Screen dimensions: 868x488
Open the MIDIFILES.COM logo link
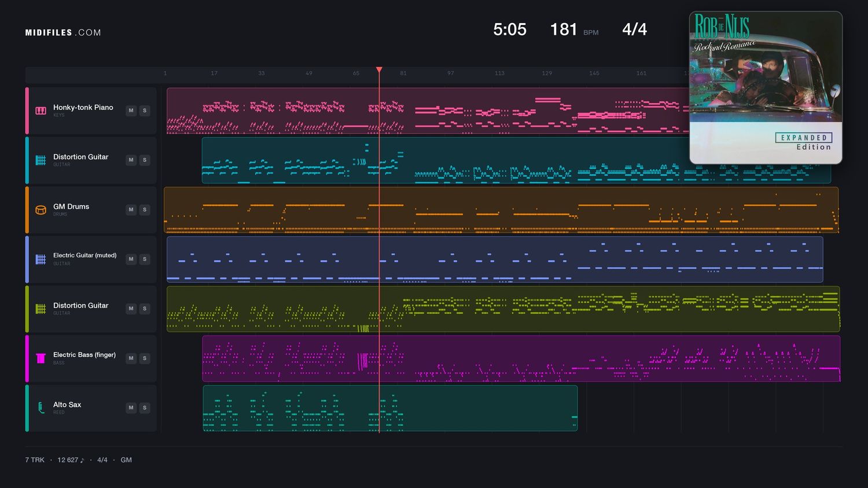click(63, 32)
